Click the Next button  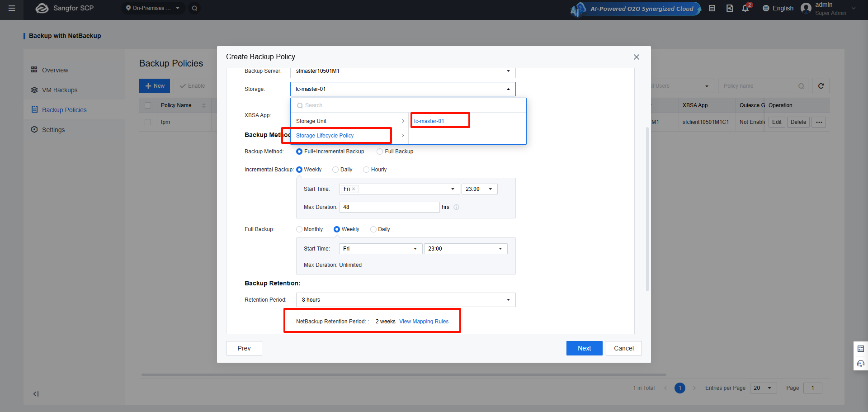tap(585, 348)
